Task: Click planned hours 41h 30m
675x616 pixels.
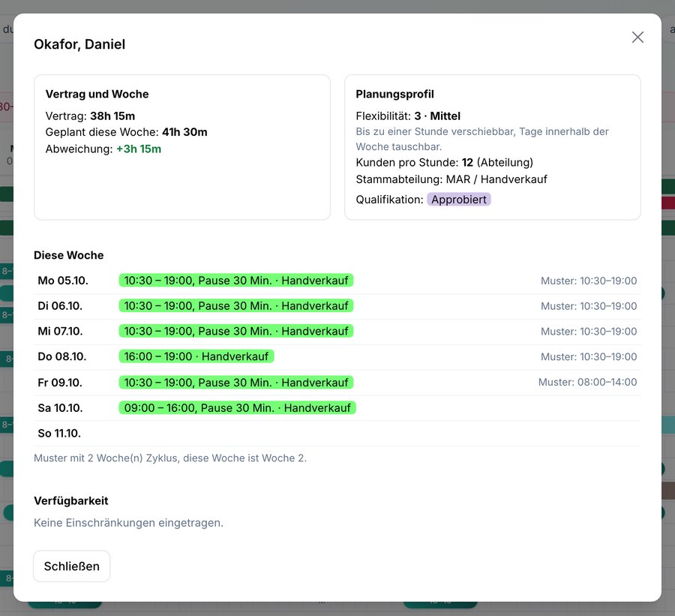Action: [184, 132]
